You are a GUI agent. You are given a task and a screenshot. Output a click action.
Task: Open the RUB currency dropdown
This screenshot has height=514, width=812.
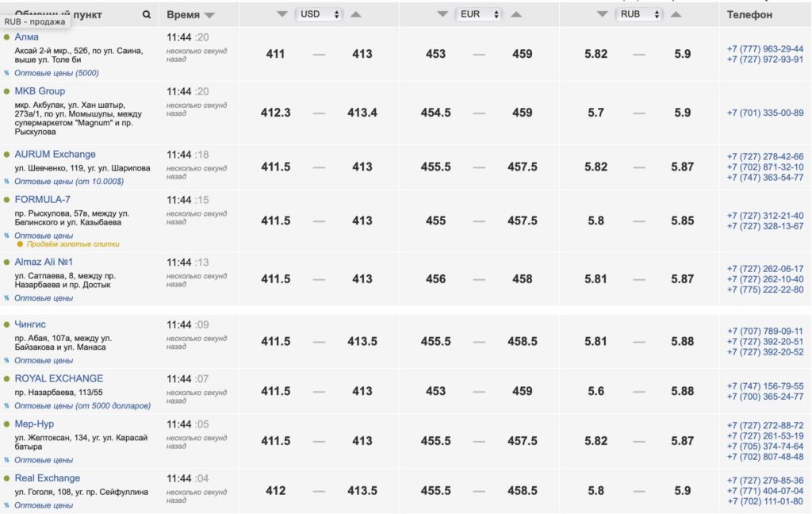click(x=640, y=14)
